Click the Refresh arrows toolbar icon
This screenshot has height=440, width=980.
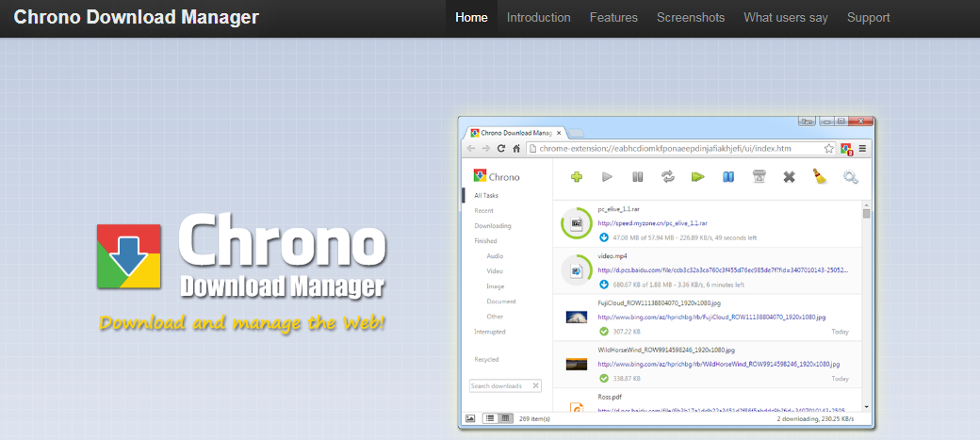click(x=667, y=176)
